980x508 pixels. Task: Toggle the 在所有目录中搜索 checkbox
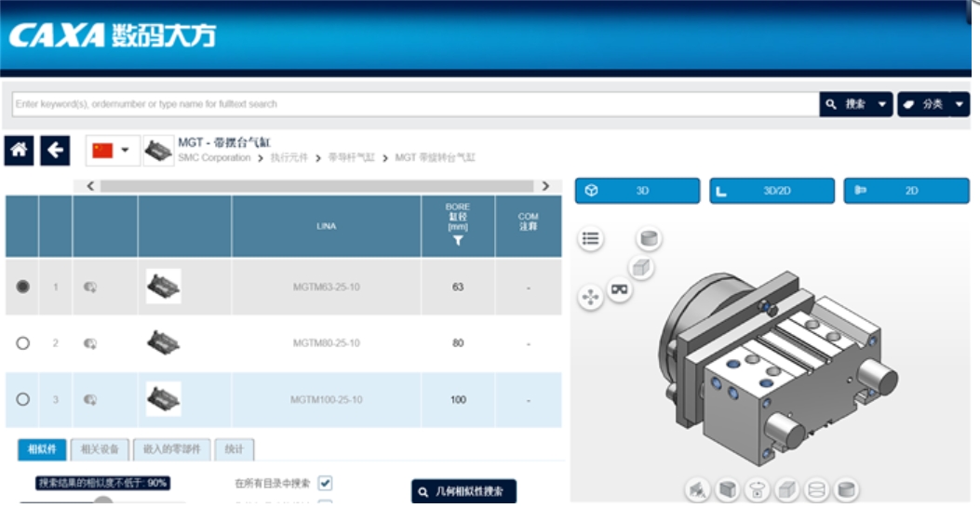(x=325, y=483)
